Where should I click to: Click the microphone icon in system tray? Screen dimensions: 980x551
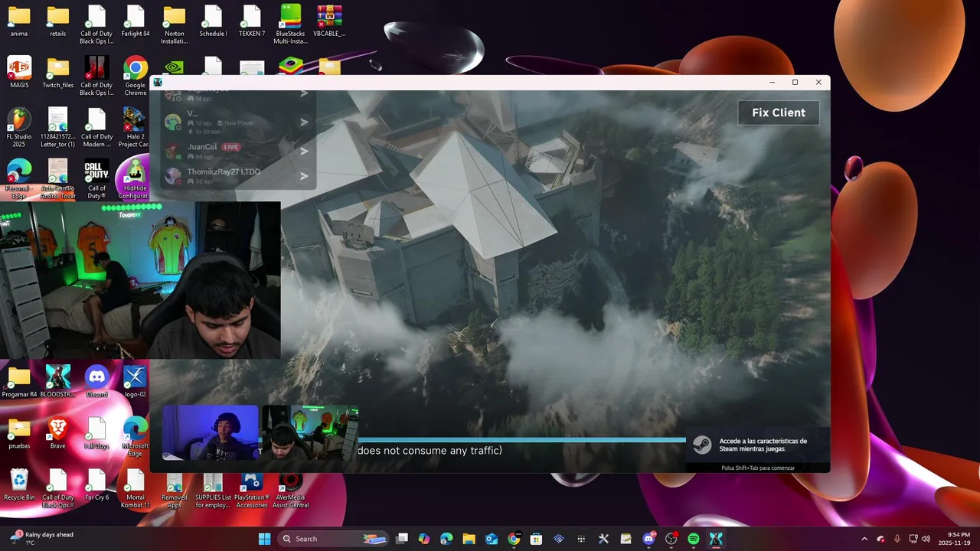pos(897,539)
